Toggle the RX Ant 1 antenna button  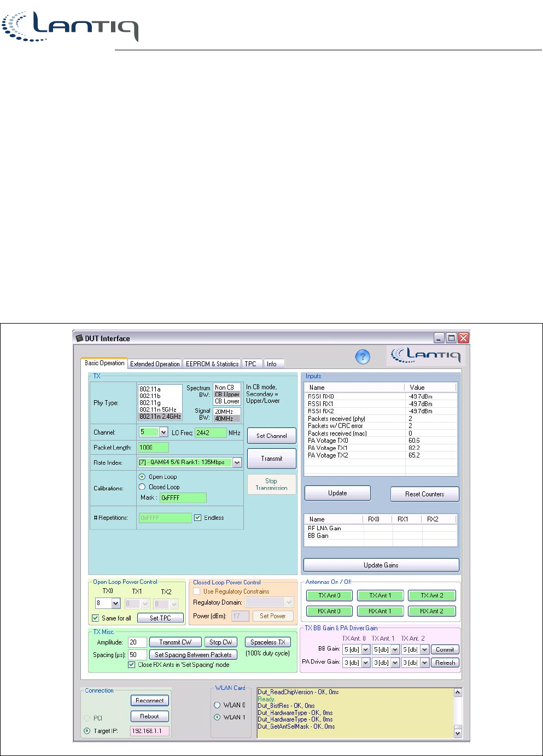click(381, 611)
